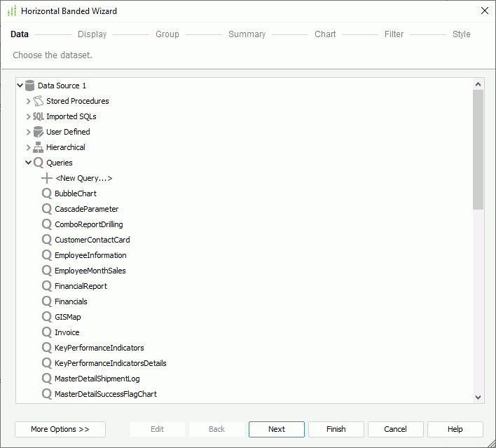Click the Stored Procedures scroll icon
Image resolution: width=496 pixels, height=448 pixels.
tap(39, 101)
